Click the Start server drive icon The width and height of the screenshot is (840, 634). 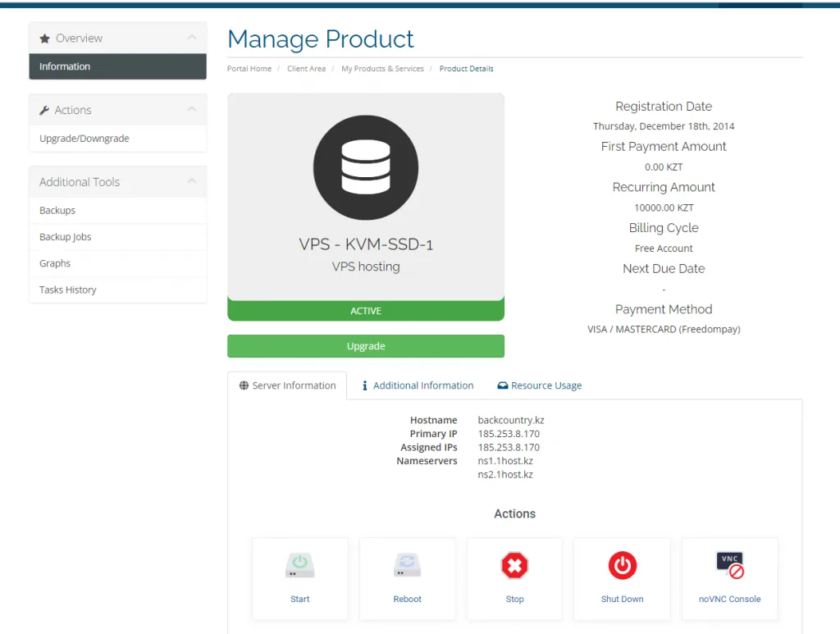click(300, 565)
